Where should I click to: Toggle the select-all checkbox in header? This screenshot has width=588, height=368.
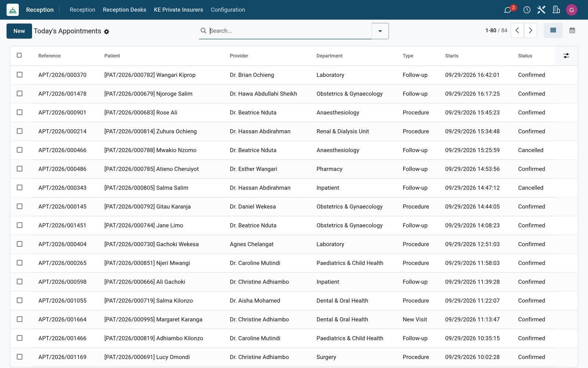click(x=19, y=55)
